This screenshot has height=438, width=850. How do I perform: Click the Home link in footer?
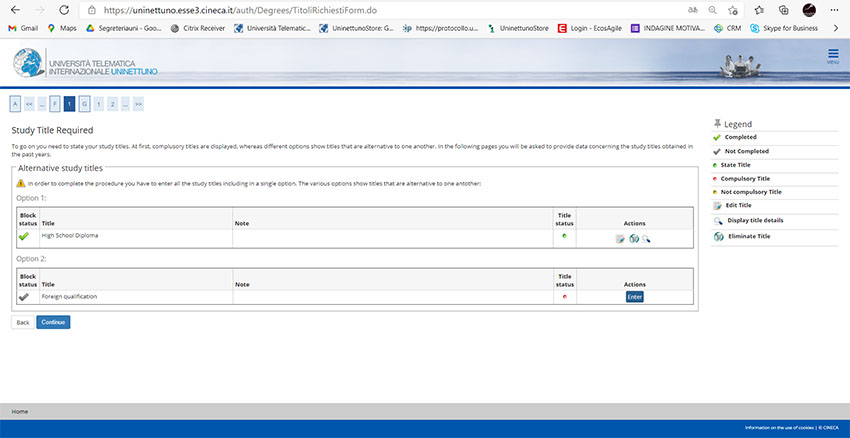pyautogui.click(x=20, y=411)
